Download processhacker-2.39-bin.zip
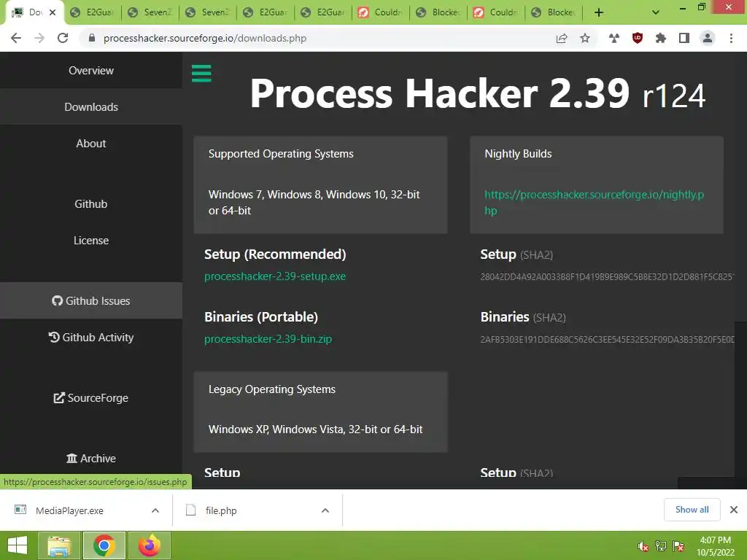 point(268,339)
